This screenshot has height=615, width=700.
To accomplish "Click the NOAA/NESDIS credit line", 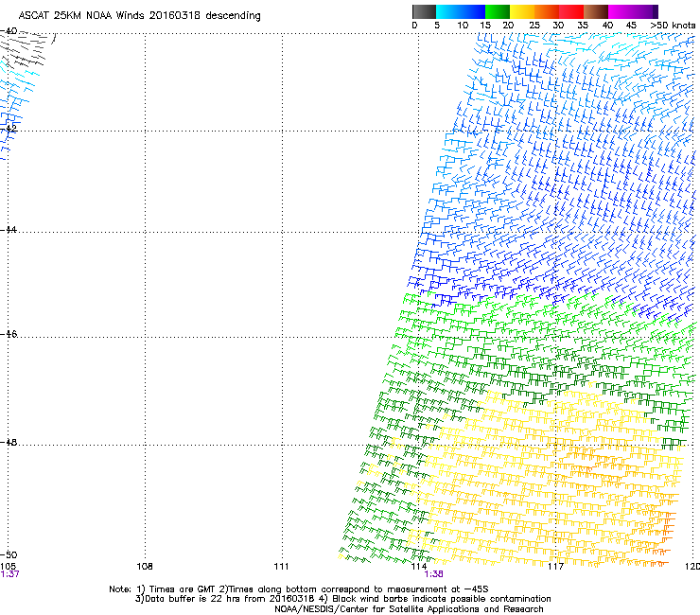I will [x=409, y=609].
